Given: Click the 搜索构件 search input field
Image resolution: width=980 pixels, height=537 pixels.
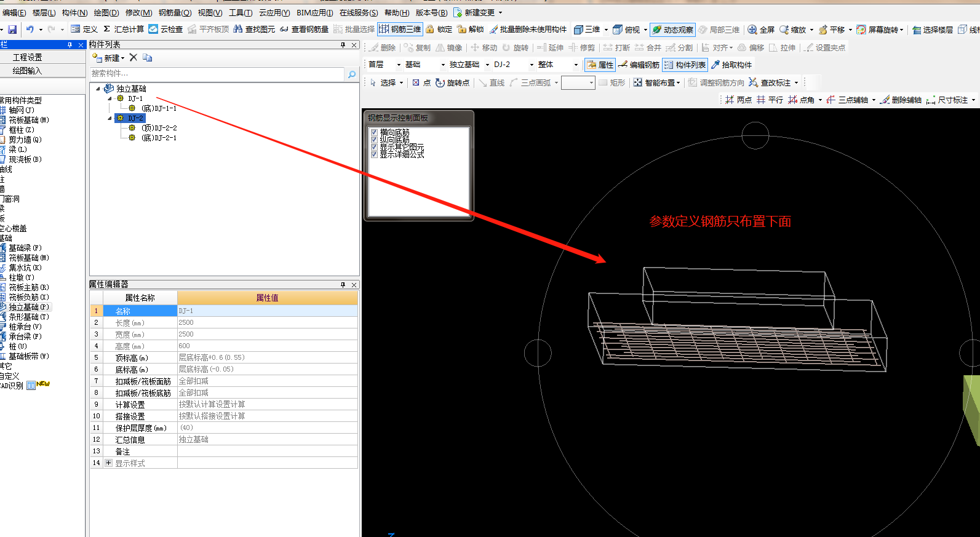Looking at the screenshot, I should click(x=217, y=74).
